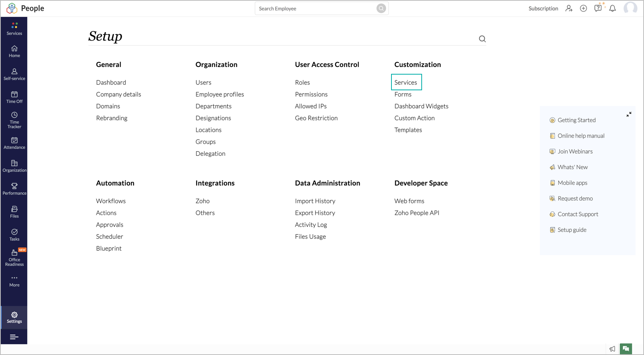Click the Time Off sidebar icon

[x=14, y=96]
